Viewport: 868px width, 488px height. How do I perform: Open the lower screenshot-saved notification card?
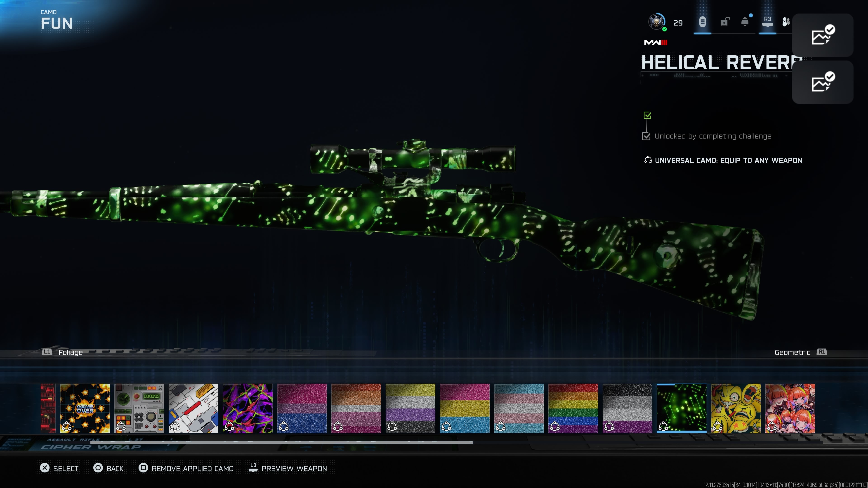click(823, 82)
